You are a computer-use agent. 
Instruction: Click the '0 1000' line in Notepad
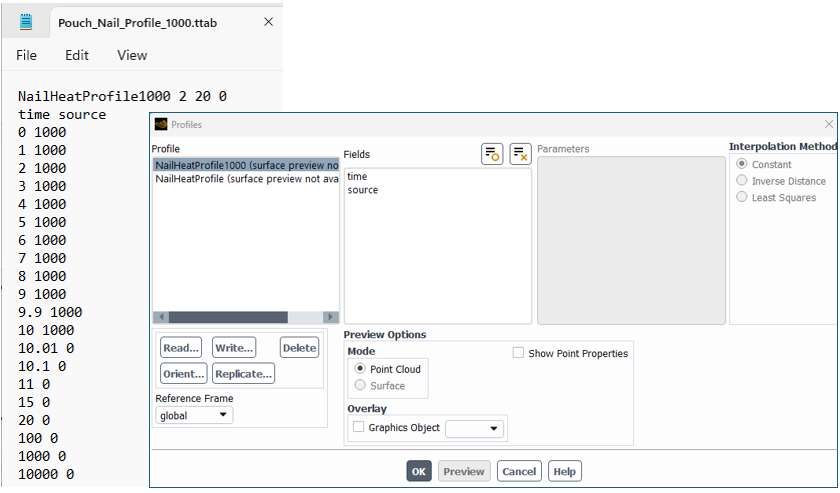click(x=42, y=132)
